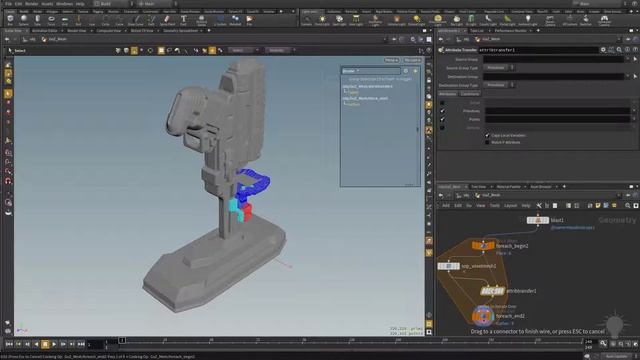Image resolution: width=640 pixels, height=360 pixels.
Task: Select the Tube shelf tool
Action: 37,20
